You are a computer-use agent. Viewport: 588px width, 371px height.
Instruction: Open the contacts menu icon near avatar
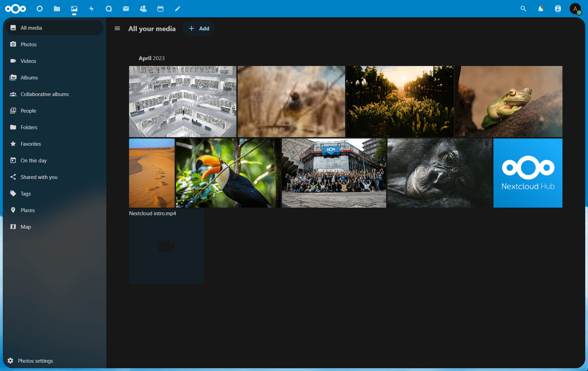(x=558, y=9)
